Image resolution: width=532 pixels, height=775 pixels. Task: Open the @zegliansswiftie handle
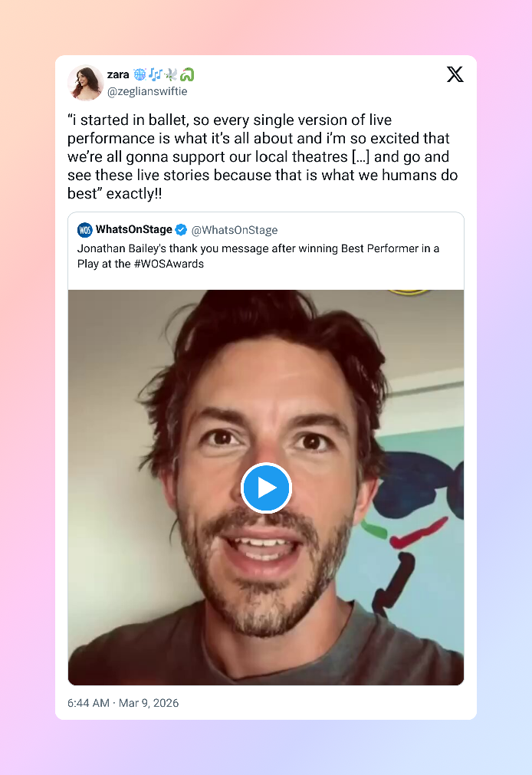pos(147,91)
